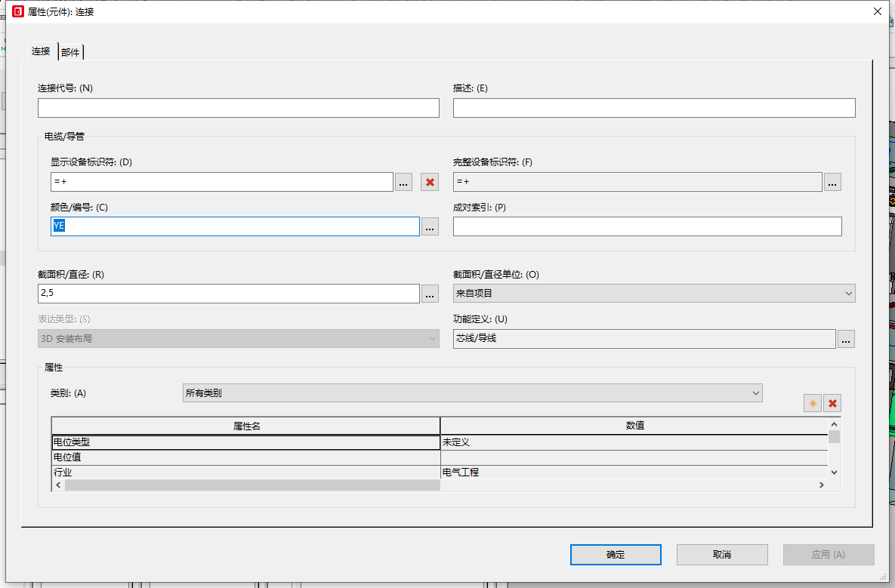Click browse button next to 显示设备标识符 field
The width and height of the screenshot is (895, 588).
403,182
